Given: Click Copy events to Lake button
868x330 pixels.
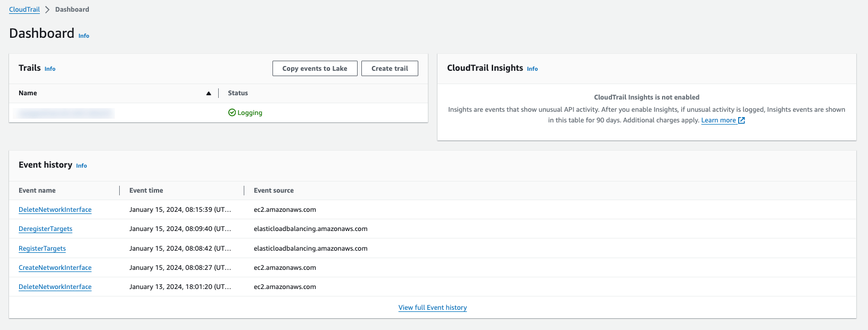Looking at the screenshot, I should (315, 69).
